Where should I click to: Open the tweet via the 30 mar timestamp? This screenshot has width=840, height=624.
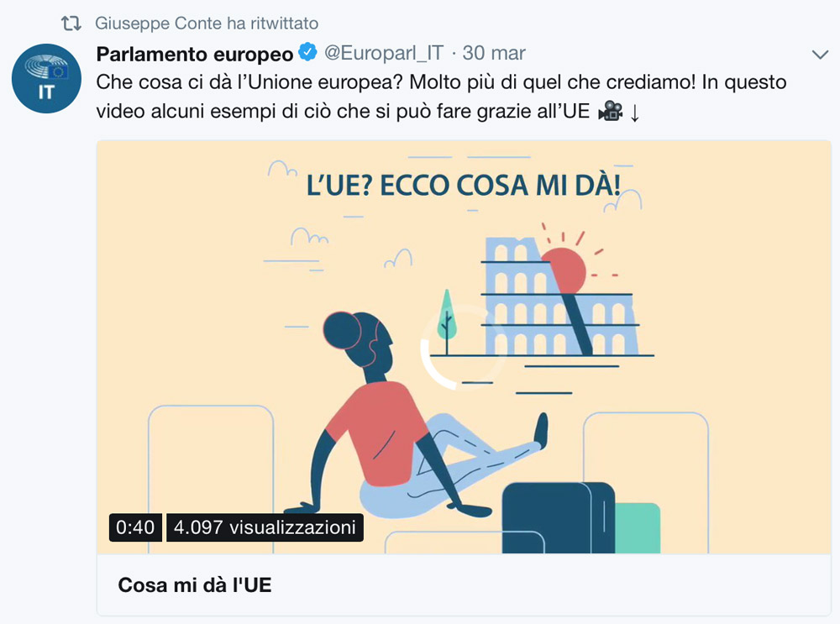point(493,53)
